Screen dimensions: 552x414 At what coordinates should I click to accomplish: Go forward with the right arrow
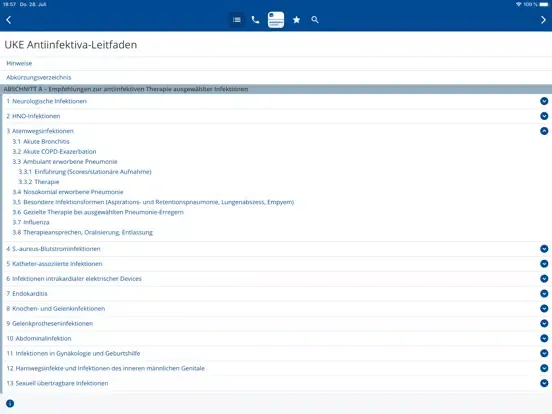[x=543, y=20]
